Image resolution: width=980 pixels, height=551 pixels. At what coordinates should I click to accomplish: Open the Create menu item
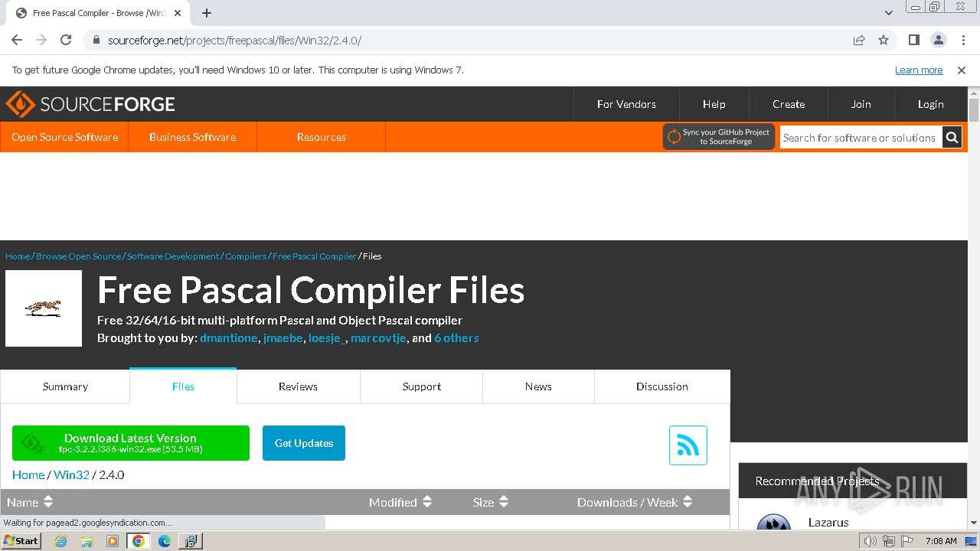pyautogui.click(x=789, y=104)
